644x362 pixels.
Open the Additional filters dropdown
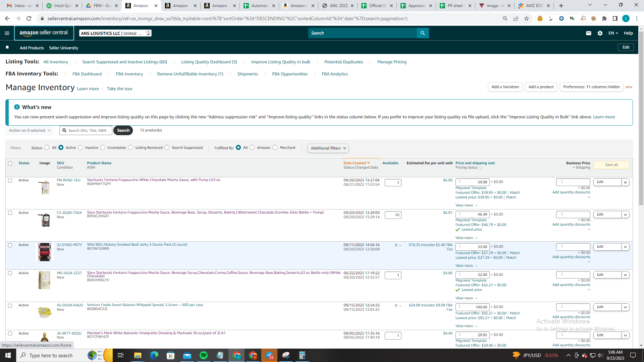[328, 148]
